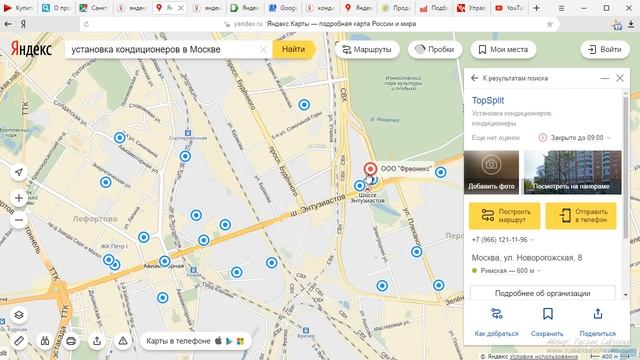Open Мои места bookmarks
This screenshot has height=360, width=640.
503,49
